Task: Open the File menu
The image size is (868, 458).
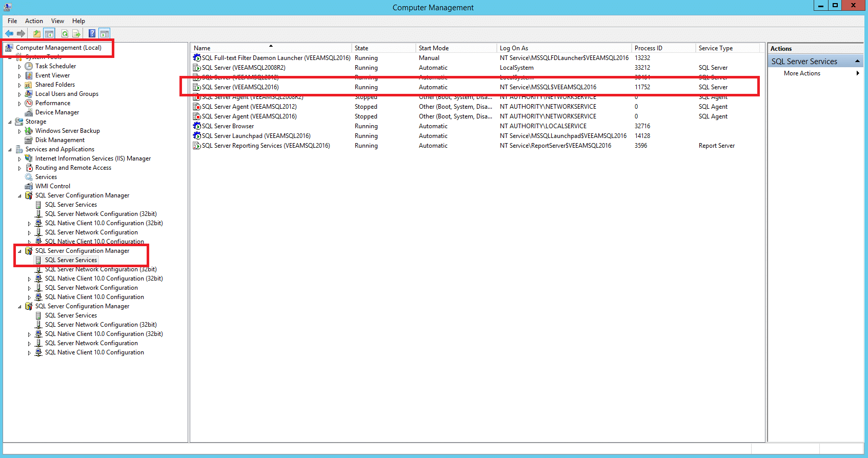Action: [x=12, y=21]
